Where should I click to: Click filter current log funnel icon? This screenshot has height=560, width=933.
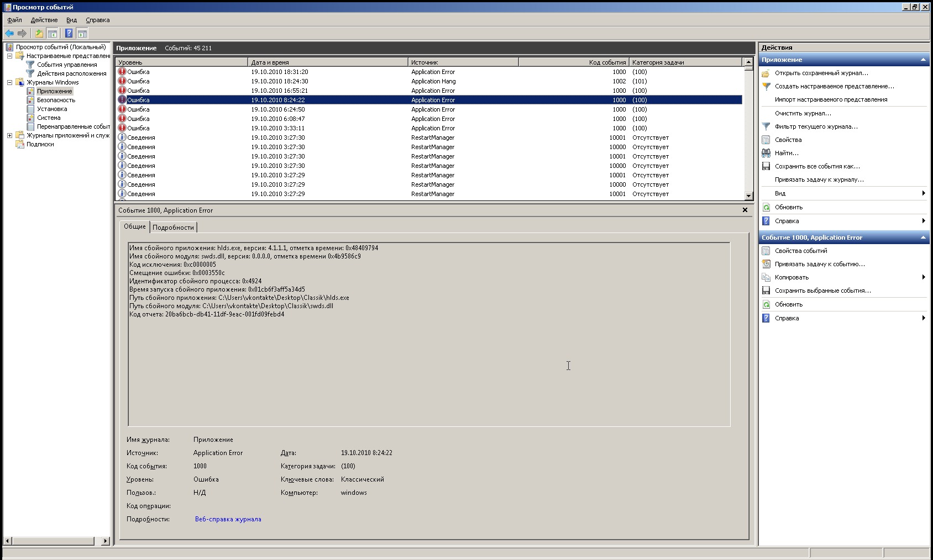pos(766,126)
